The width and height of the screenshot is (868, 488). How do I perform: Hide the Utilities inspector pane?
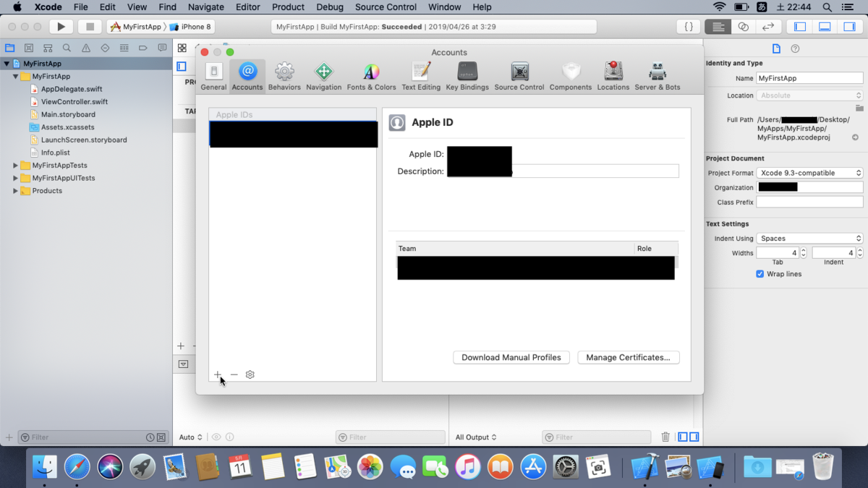tap(850, 27)
